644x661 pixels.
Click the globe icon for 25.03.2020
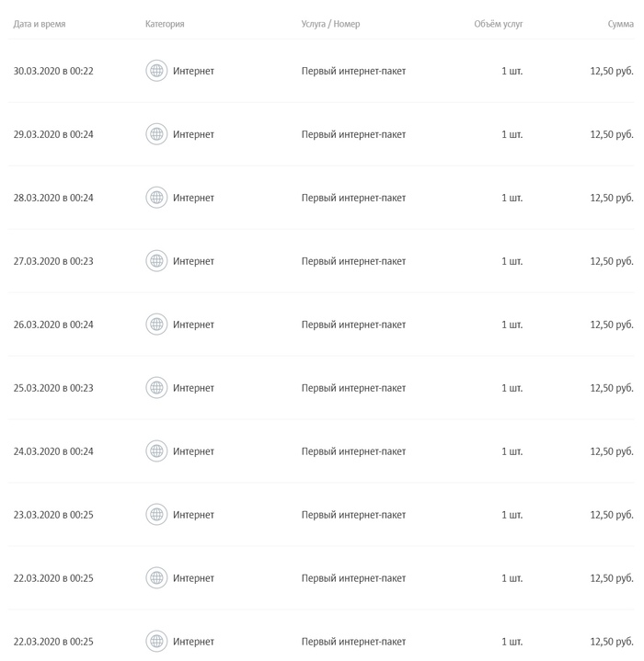point(156,388)
